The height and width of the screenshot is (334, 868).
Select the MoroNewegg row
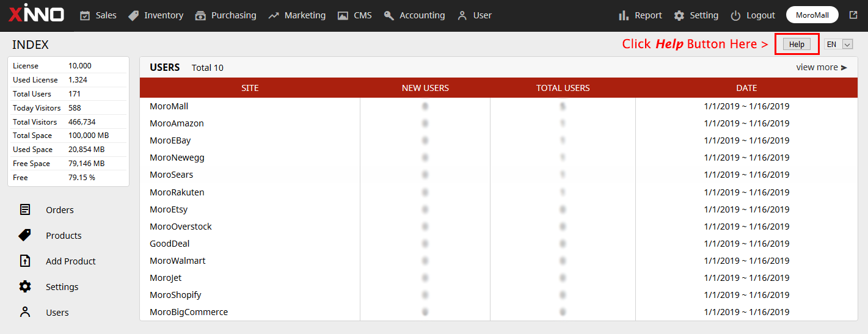pos(498,158)
